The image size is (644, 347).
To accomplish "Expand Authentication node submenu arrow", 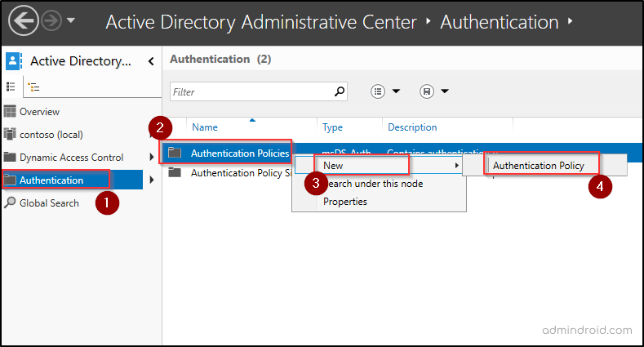I will [x=152, y=180].
